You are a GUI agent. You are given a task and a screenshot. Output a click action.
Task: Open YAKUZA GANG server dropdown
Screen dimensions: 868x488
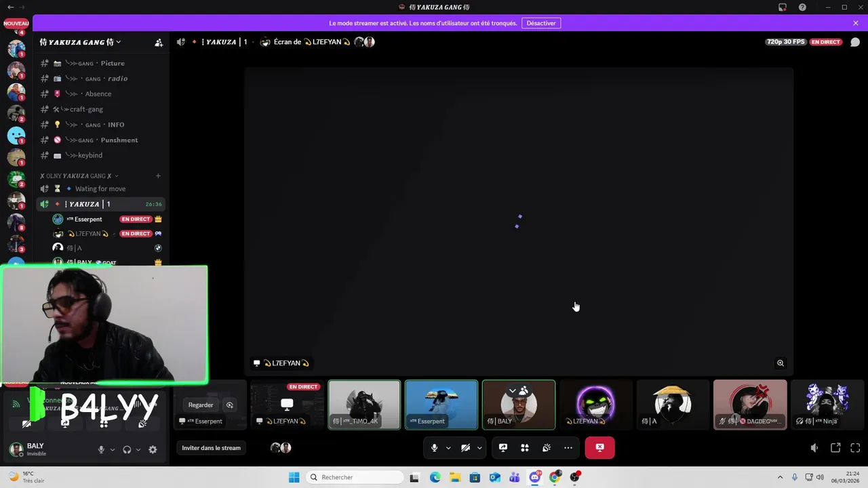pyautogui.click(x=81, y=42)
